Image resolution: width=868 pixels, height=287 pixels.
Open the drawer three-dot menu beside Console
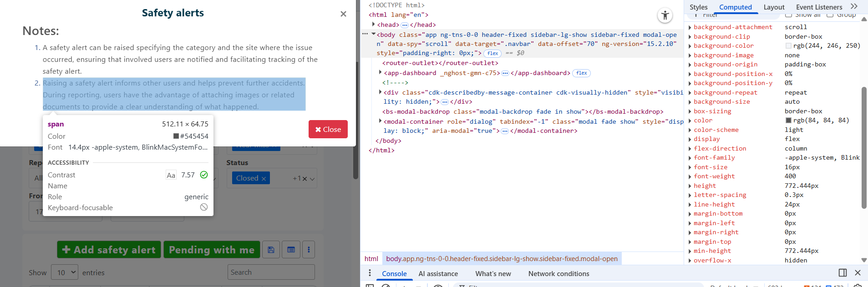pos(370,273)
